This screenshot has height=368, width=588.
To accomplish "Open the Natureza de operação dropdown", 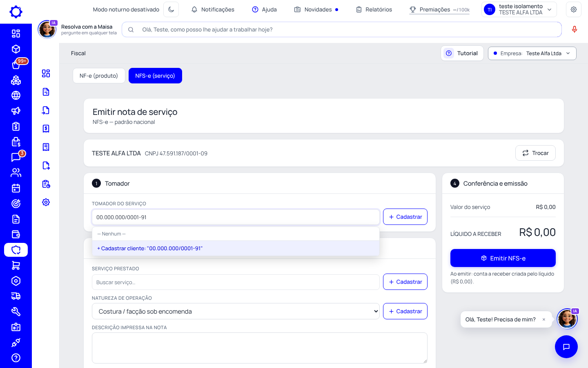I will click(x=236, y=311).
